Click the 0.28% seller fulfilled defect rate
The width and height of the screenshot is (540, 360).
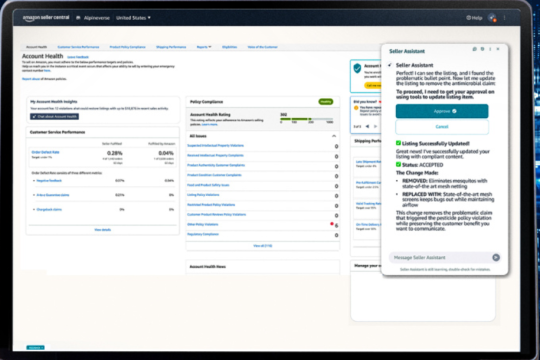tap(115, 153)
